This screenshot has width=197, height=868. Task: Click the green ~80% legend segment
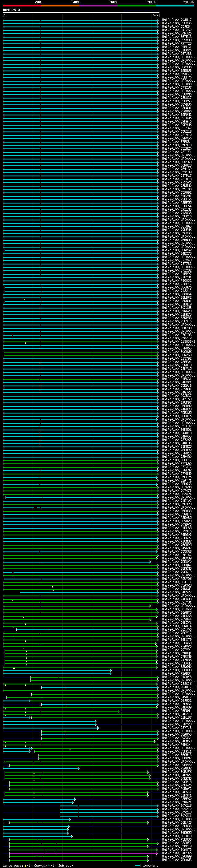coord(136,6)
